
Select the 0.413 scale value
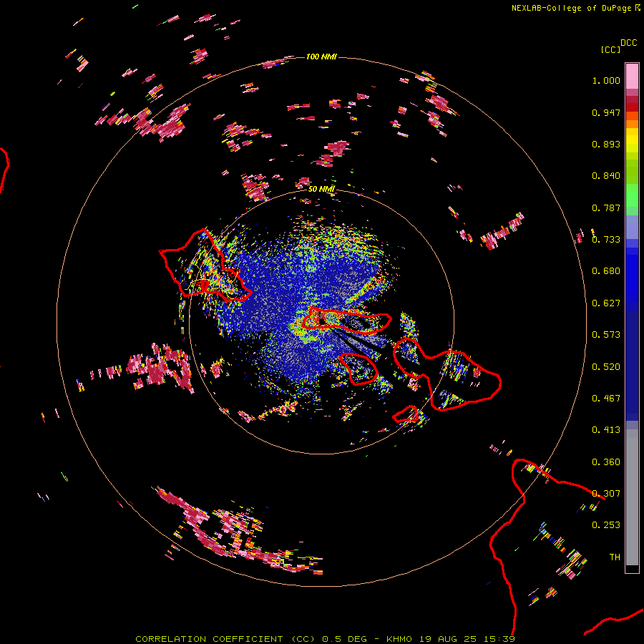606,430
